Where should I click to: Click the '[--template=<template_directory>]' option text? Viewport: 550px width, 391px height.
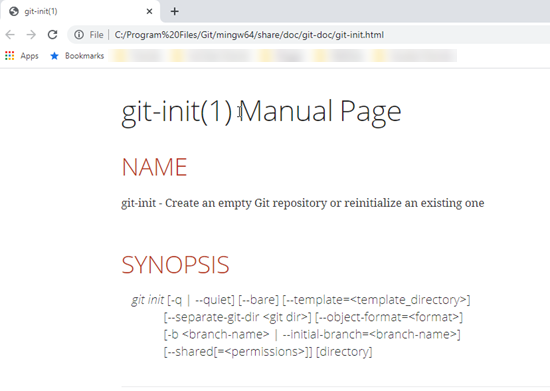pos(376,300)
